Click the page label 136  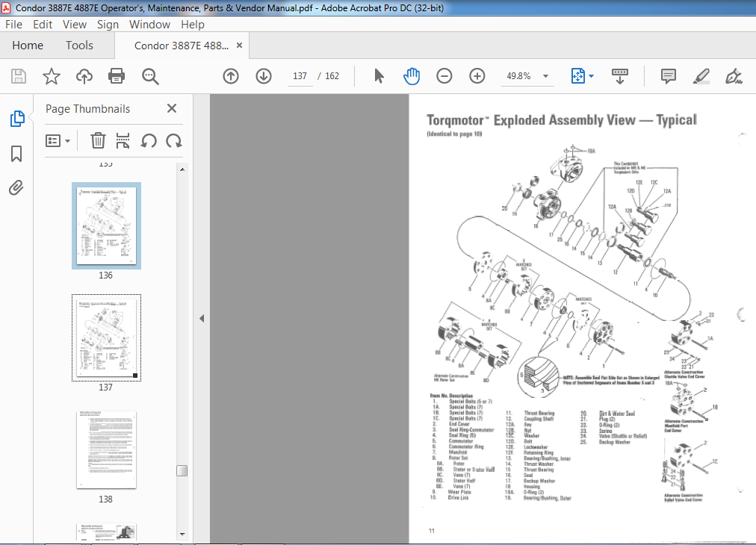click(105, 275)
